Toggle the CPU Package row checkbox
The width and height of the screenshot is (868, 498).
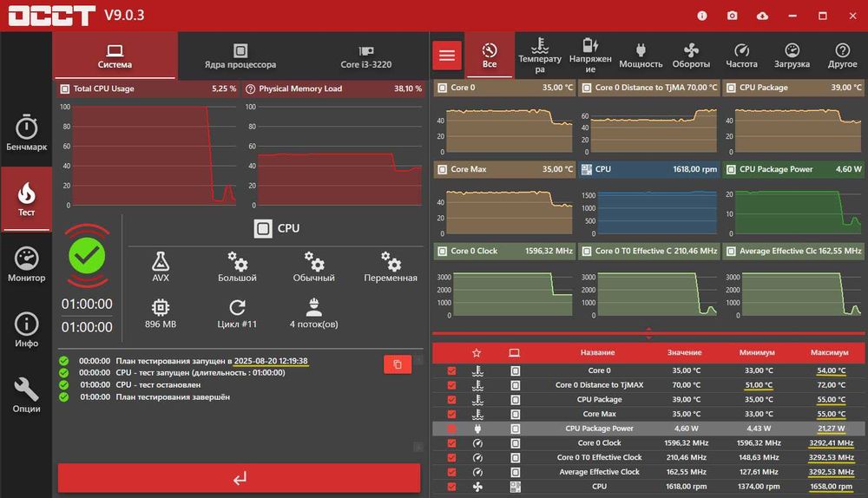451,399
